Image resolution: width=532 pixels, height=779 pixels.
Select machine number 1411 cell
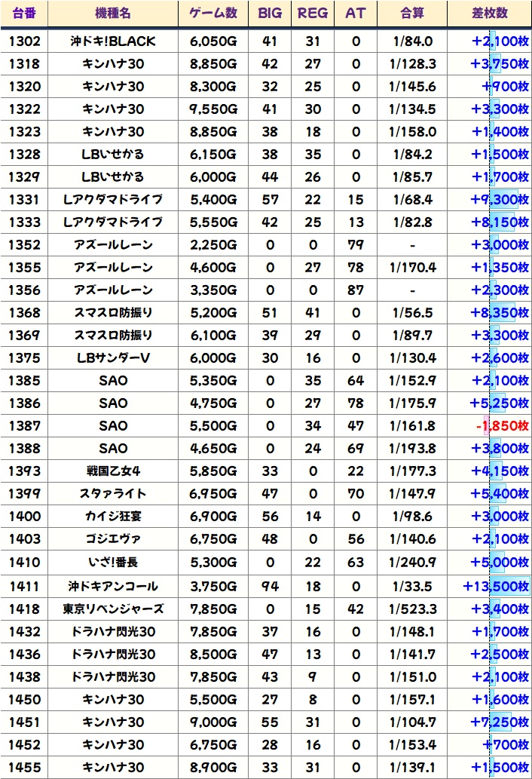(24, 586)
